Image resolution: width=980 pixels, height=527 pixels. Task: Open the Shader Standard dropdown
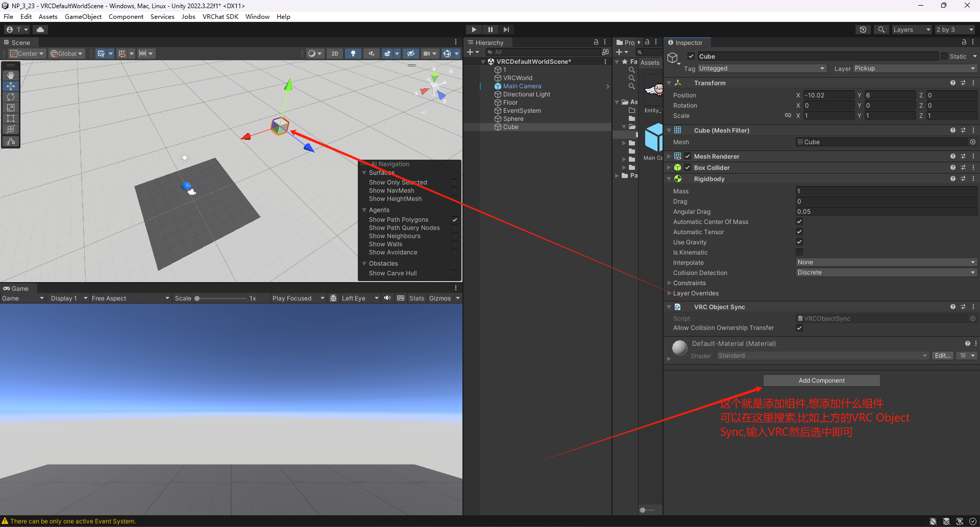click(x=823, y=356)
